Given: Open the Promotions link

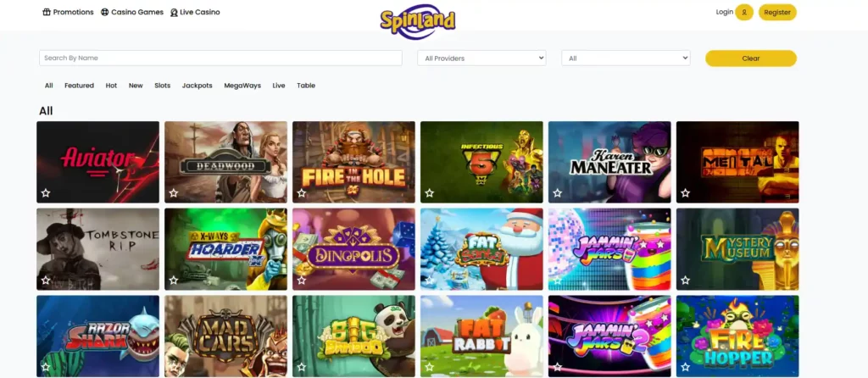Looking at the screenshot, I should 73,12.
